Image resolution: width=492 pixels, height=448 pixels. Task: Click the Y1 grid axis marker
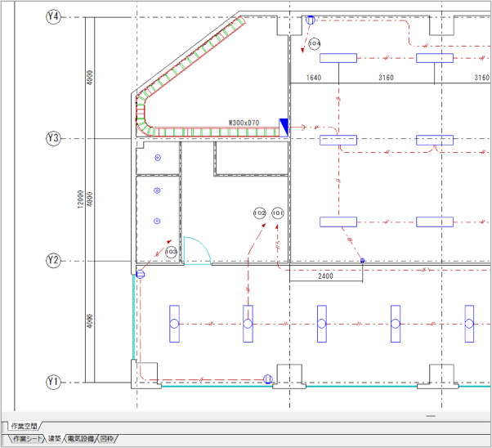coord(54,383)
